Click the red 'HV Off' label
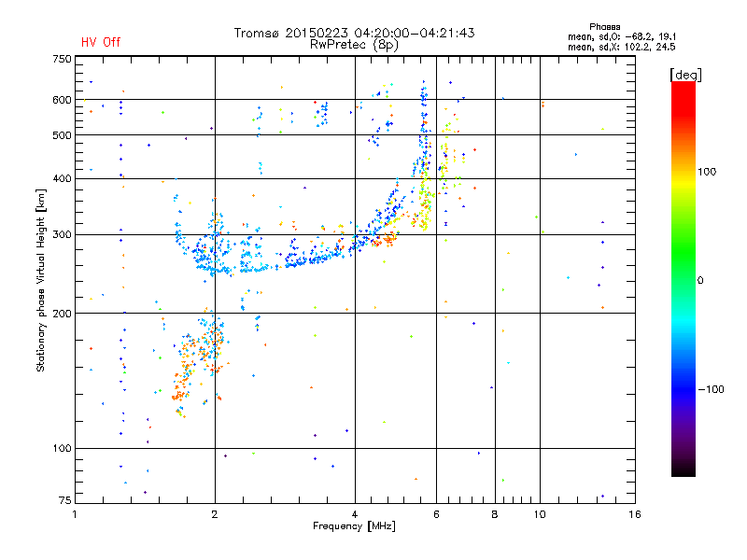Viewport: 747px width, 560px height. (x=101, y=42)
